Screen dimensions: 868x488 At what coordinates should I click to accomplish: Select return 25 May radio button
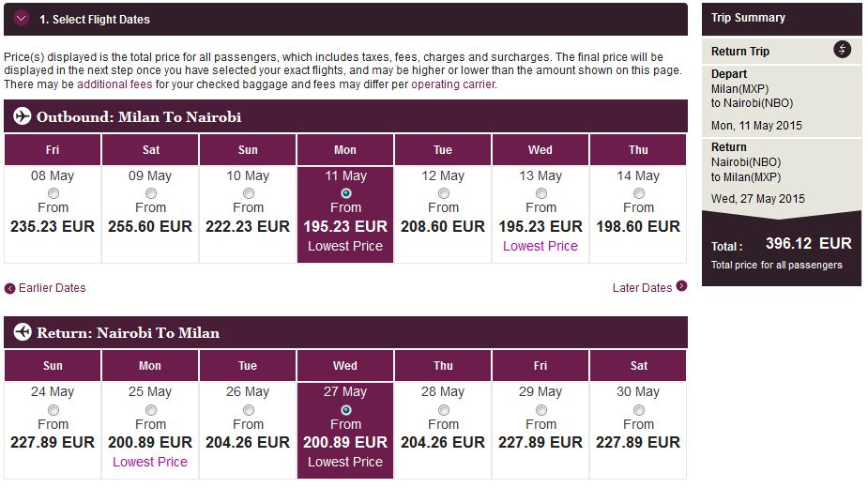[151, 410]
